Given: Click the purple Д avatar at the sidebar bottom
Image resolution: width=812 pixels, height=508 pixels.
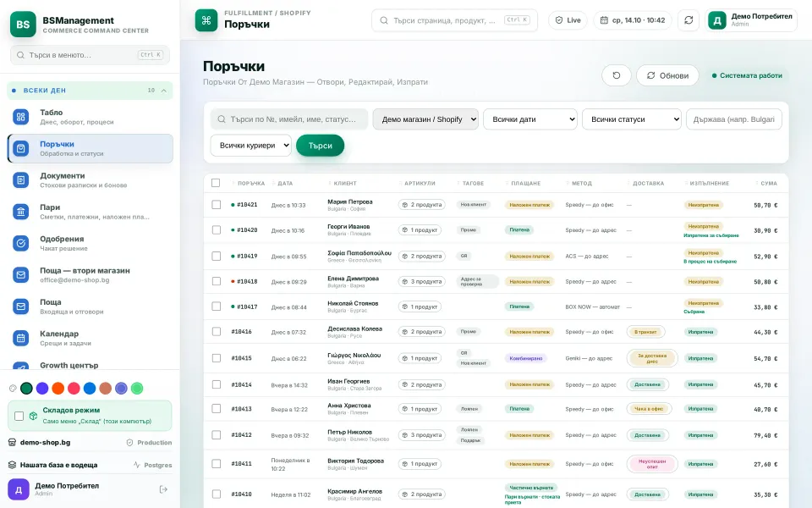Looking at the screenshot, I should (18, 489).
